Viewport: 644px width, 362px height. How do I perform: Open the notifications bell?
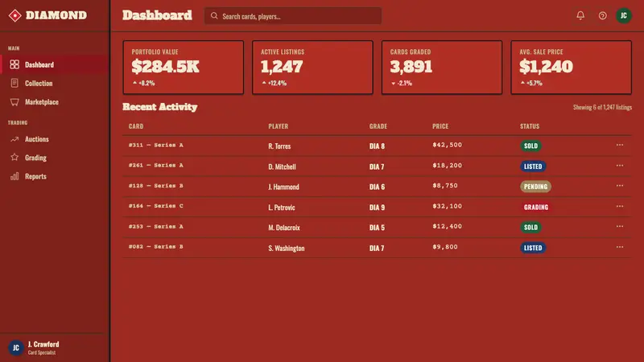(x=580, y=15)
